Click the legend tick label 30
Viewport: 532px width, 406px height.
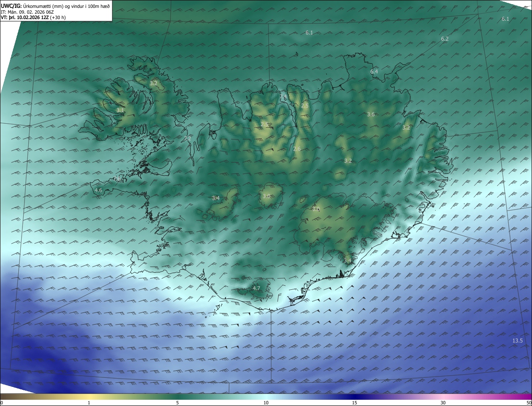[443, 403]
